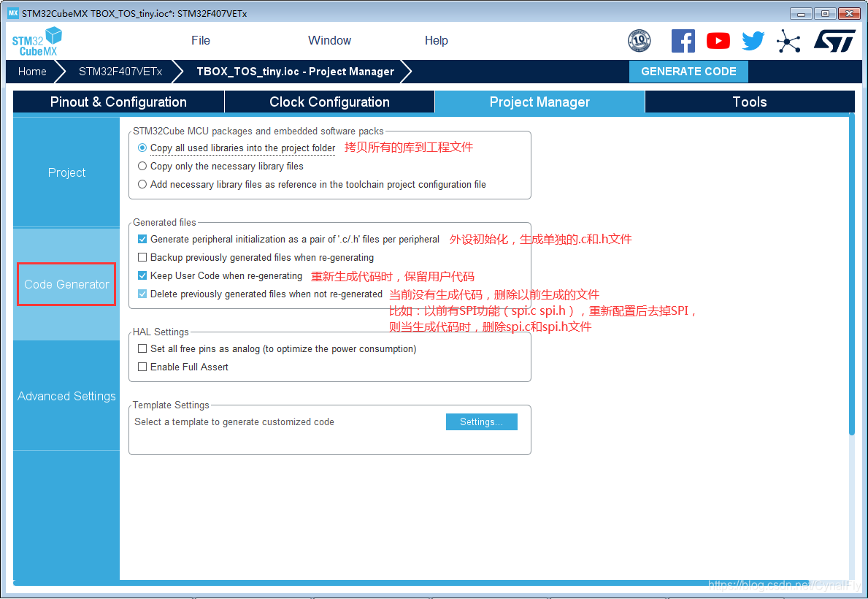868x599 pixels.
Task: Open the Window menu
Action: pyautogui.click(x=329, y=41)
